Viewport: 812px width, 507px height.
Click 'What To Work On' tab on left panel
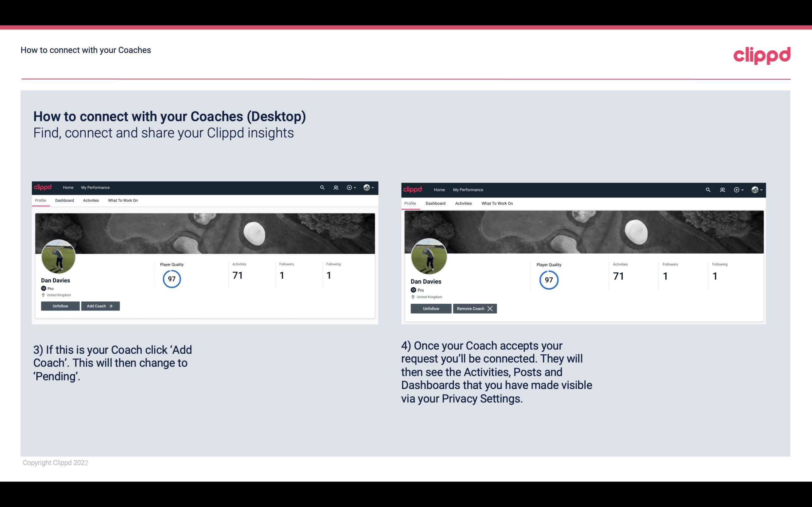122,200
